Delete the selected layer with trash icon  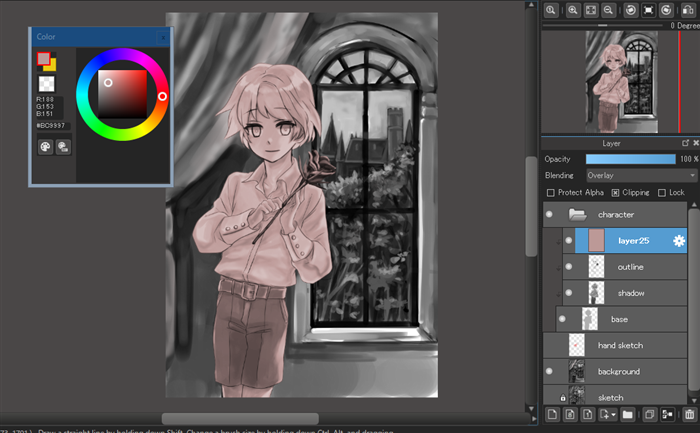(690, 415)
